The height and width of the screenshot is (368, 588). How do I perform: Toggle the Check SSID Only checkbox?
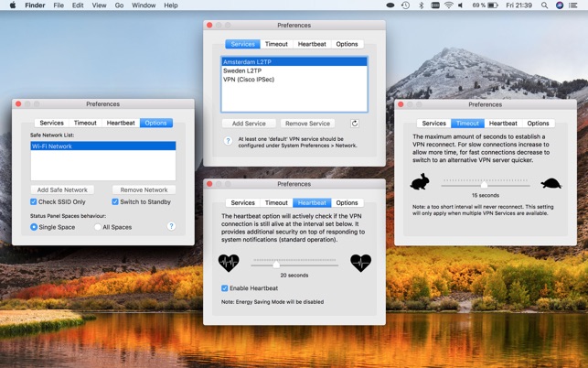coord(34,202)
